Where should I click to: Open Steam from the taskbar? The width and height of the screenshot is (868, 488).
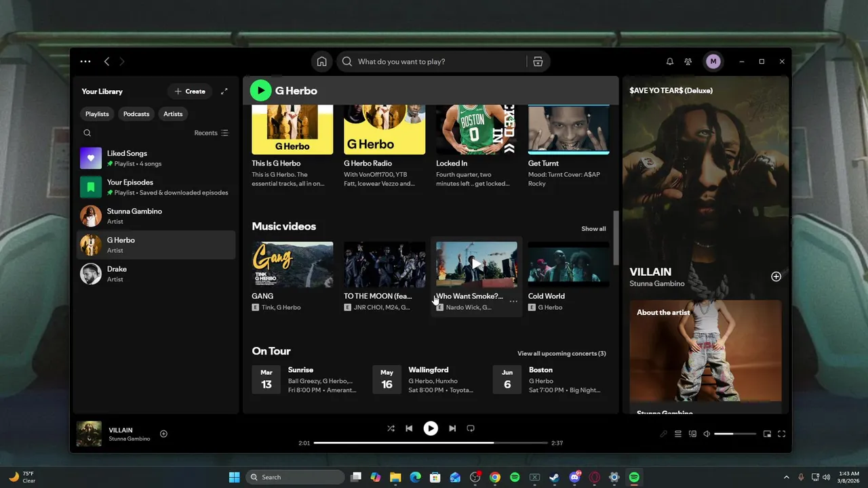[554, 477]
